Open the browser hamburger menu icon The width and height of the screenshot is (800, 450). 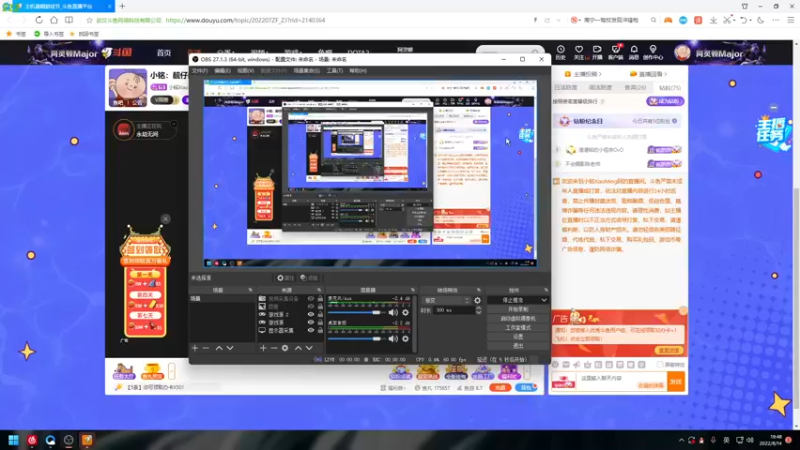click(790, 20)
